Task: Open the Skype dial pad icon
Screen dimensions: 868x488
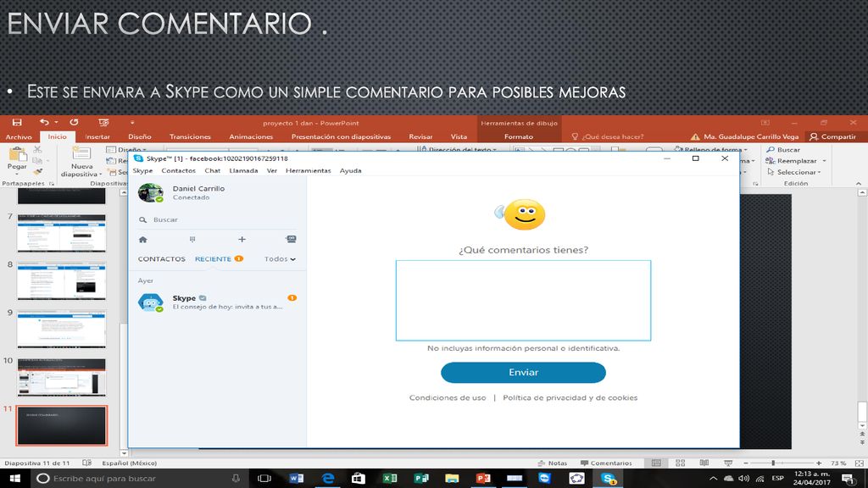Action: 192,240
